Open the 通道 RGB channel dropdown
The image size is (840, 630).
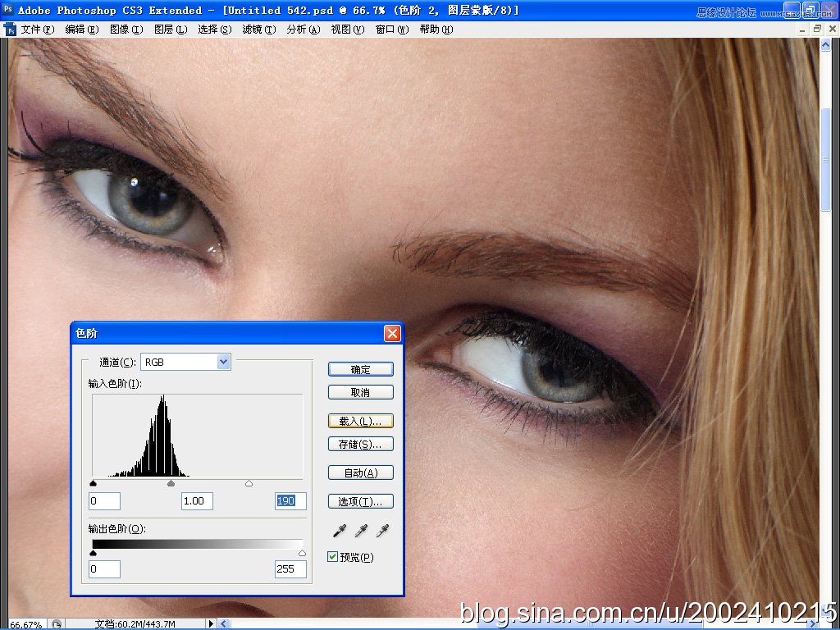tap(185, 362)
